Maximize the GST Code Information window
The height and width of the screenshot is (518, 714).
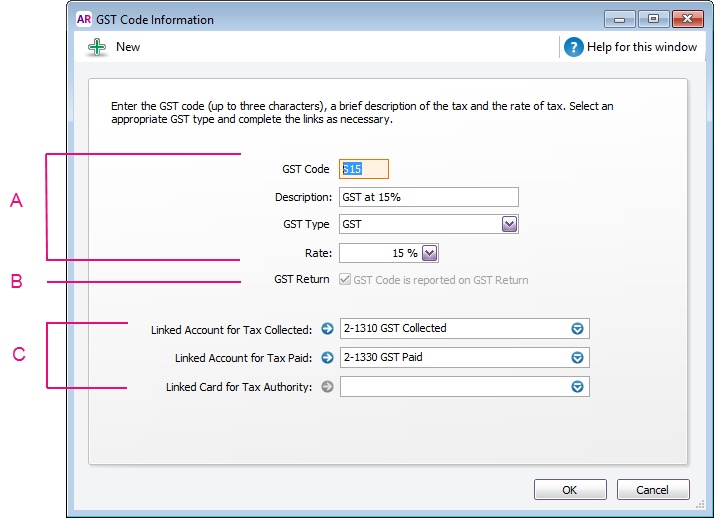(653, 19)
